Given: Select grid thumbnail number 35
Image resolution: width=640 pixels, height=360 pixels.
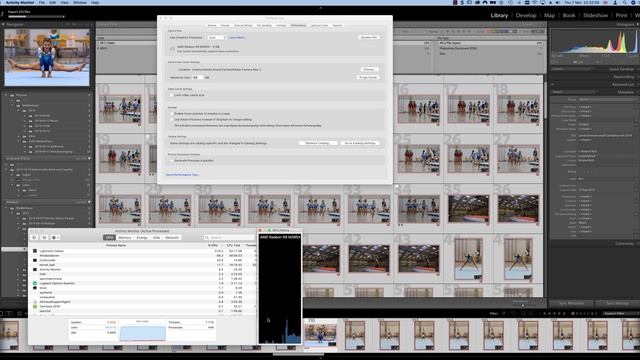Looking at the screenshot, I should click(x=468, y=209).
